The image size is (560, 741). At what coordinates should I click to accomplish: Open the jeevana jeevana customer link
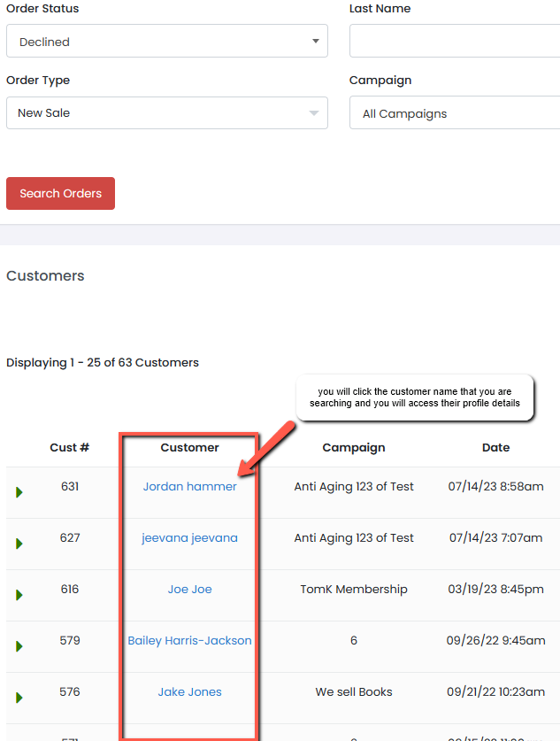pyautogui.click(x=189, y=537)
